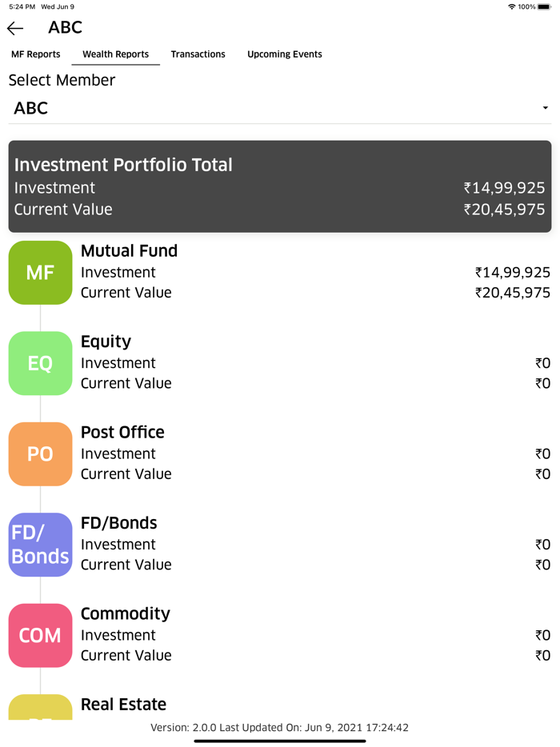
Task: Tap Post Office investment ₹0 amount
Action: pyautogui.click(x=543, y=454)
